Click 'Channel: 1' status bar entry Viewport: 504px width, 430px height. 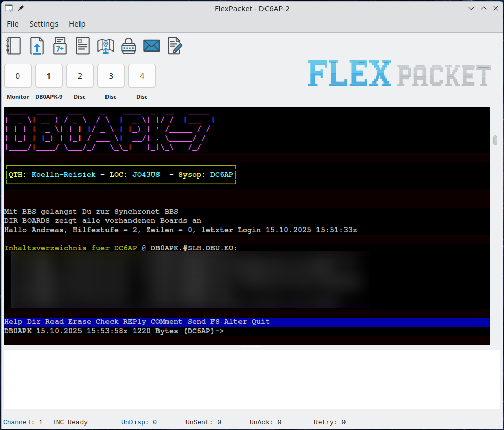(x=23, y=422)
